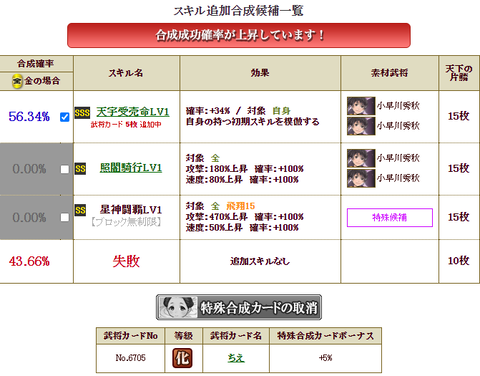Click the 追加スキルなし text

click(x=260, y=261)
